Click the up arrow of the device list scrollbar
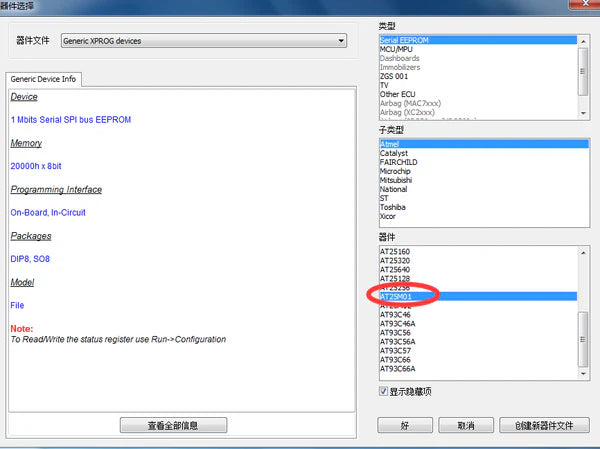The image size is (600, 449). click(x=583, y=253)
